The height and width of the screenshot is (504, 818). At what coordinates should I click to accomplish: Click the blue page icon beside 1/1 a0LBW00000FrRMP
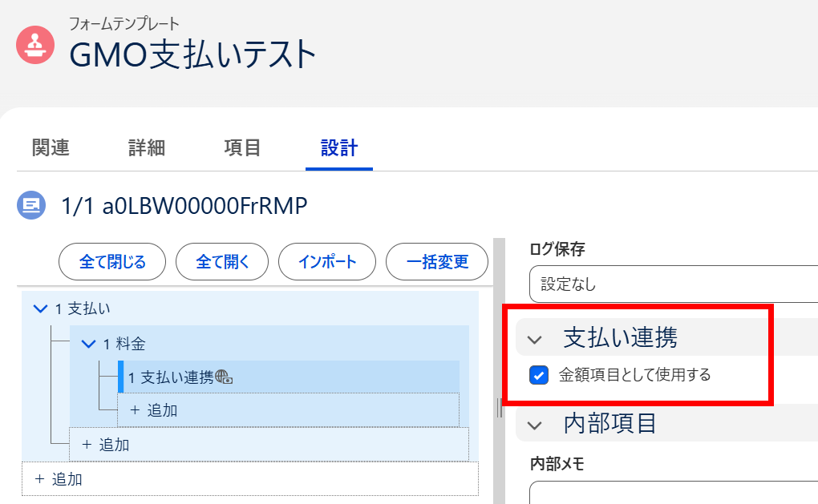31,205
